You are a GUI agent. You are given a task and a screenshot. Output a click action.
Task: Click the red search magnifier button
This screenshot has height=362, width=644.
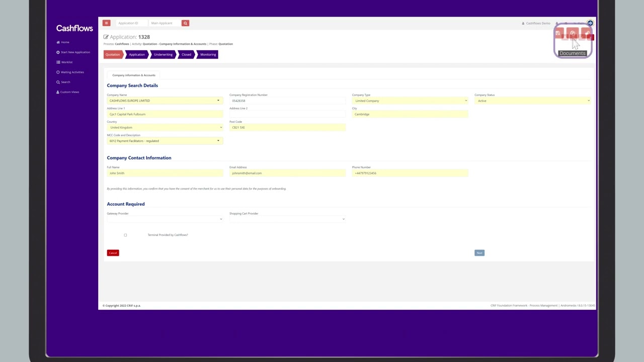[185, 23]
